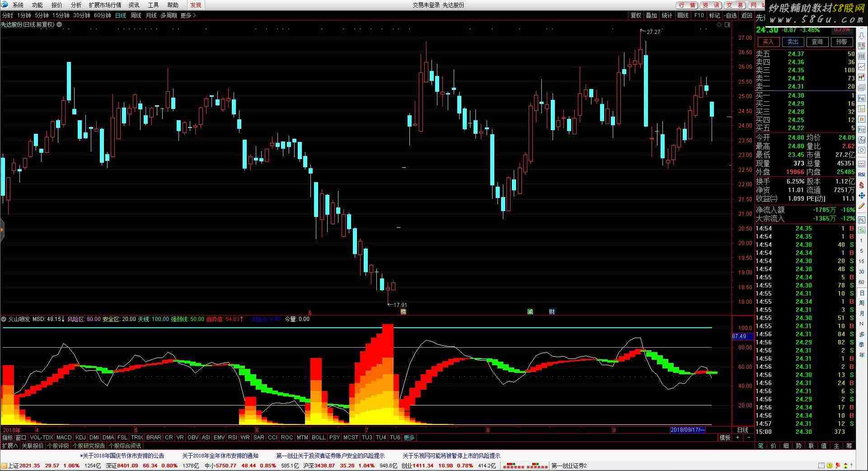Click the '1' minute period in right sidebar

[x=861, y=240]
